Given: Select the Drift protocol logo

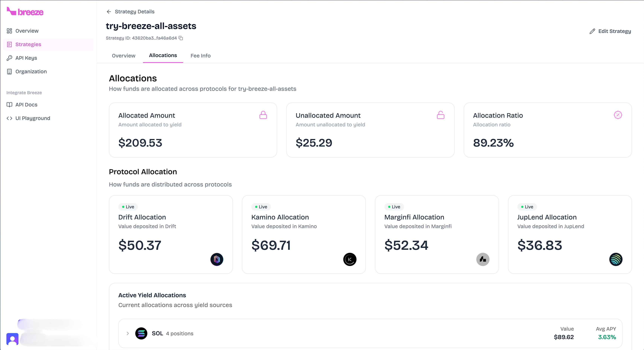Looking at the screenshot, I should 217,259.
